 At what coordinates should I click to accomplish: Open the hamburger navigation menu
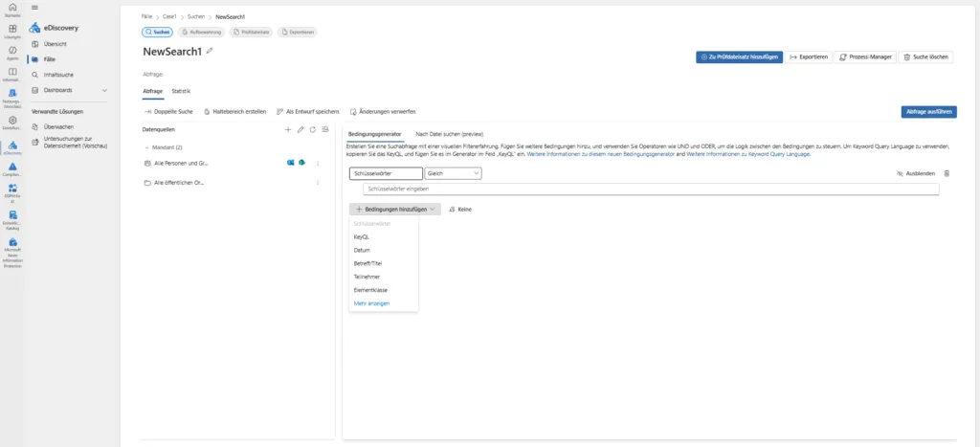coord(35,7)
